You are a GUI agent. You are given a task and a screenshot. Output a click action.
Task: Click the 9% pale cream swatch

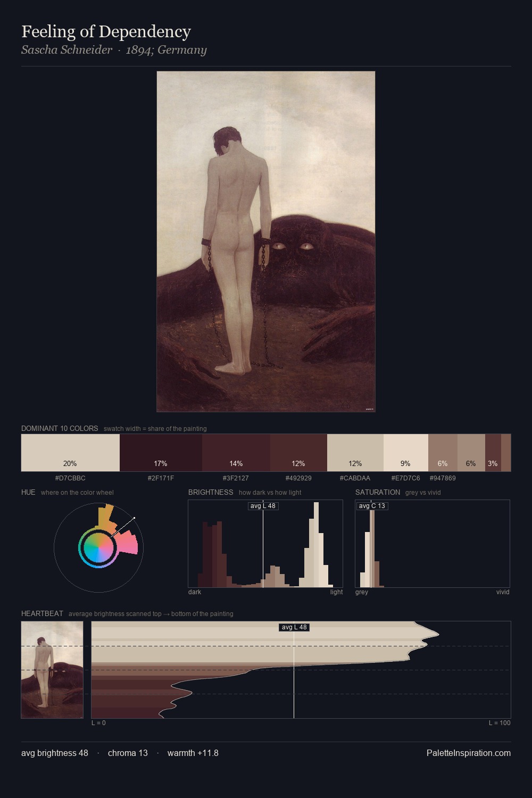click(x=406, y=453)
